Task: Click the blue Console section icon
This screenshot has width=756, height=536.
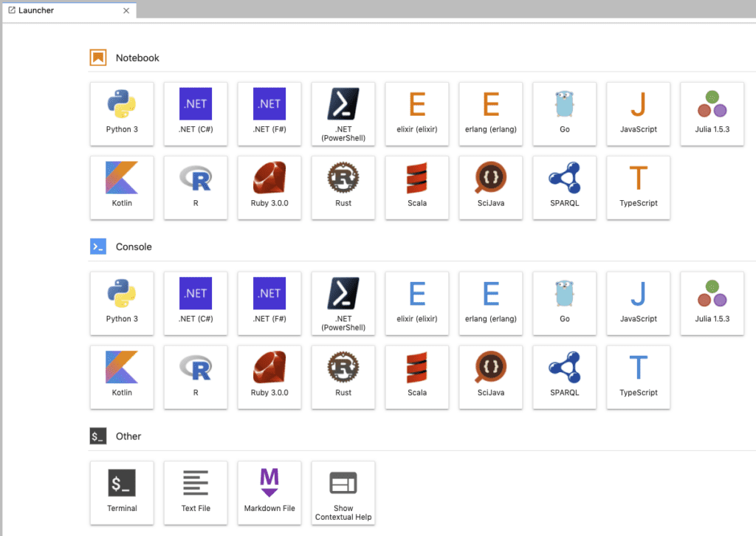Action: (x=98, y=247)
